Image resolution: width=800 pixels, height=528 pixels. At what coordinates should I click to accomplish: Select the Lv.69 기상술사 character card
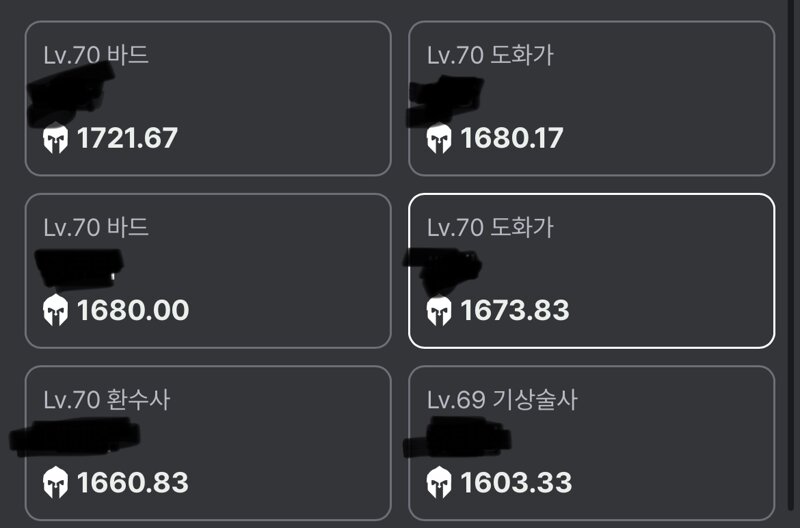[592, 443]
